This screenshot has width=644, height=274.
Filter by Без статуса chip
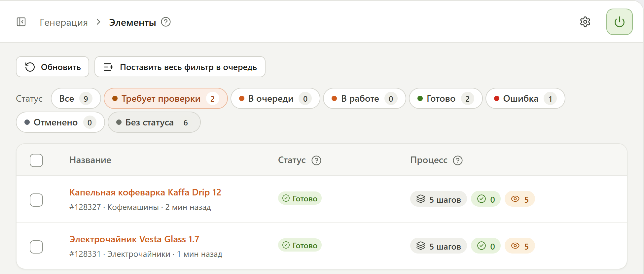click(154, 122)
